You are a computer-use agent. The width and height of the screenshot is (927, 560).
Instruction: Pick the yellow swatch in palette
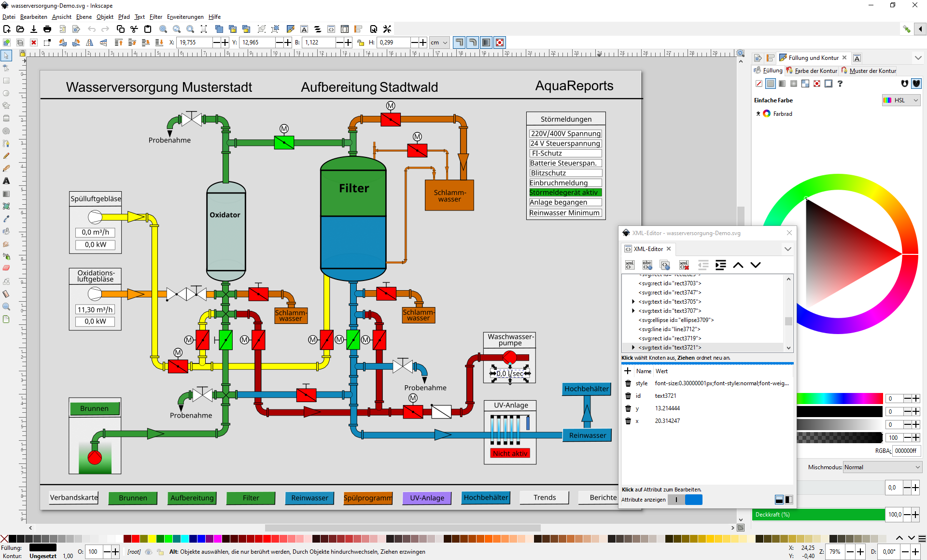(x=152, y=539)
